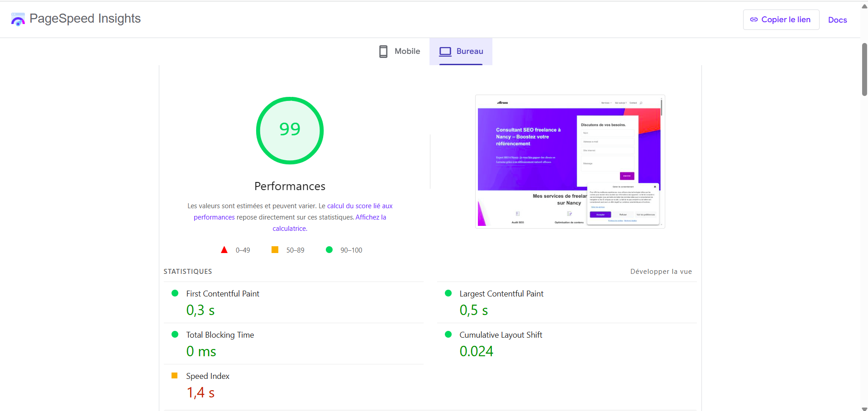Select the monitor icon on Bureau tab
This screenshot has width=868, height=411.
[x=446, y=51]
